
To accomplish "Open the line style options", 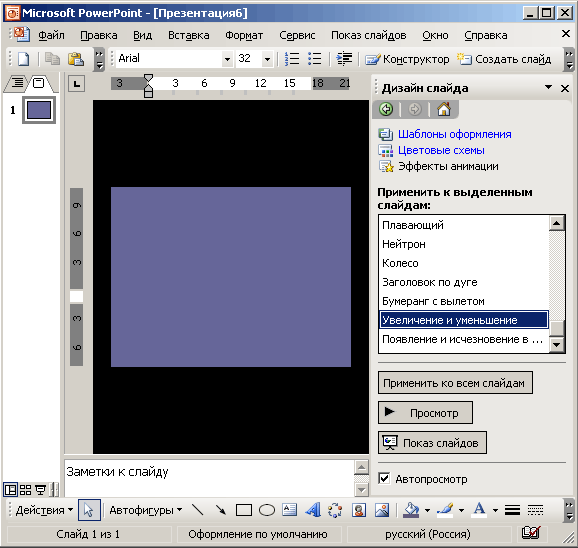I will point(512,510).
